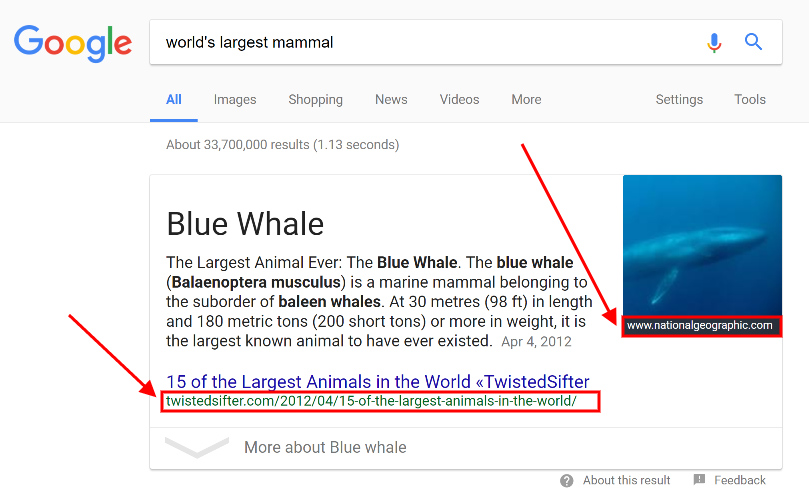Screen dimensions: 809x493
Task: Select the Videos tab
Action: [459, 99]
